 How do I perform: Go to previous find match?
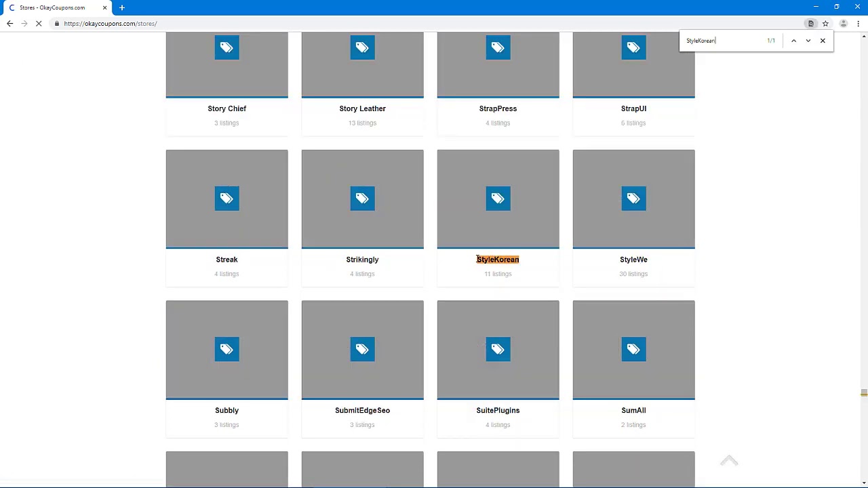[x=793, y=41]
